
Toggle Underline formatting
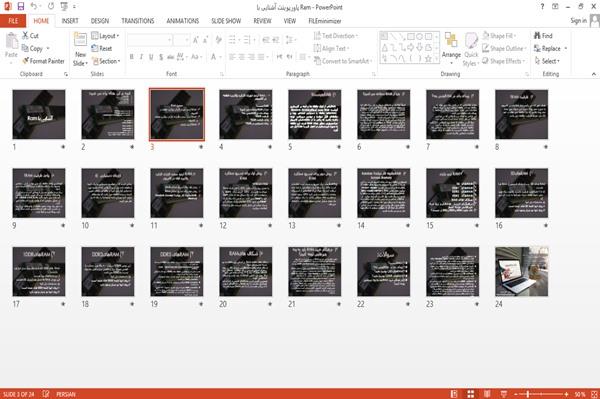point(151,57)
